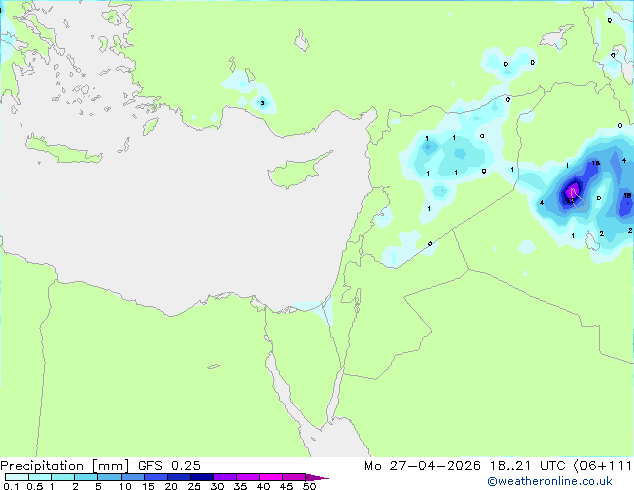Click the island of Crete on map

pos(64,150)
